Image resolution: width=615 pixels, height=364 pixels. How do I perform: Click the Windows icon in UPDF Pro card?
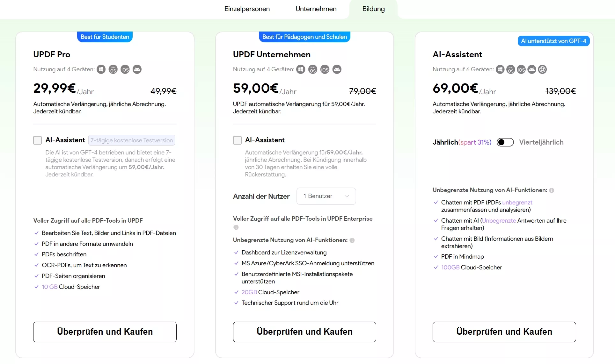[101, 69]
